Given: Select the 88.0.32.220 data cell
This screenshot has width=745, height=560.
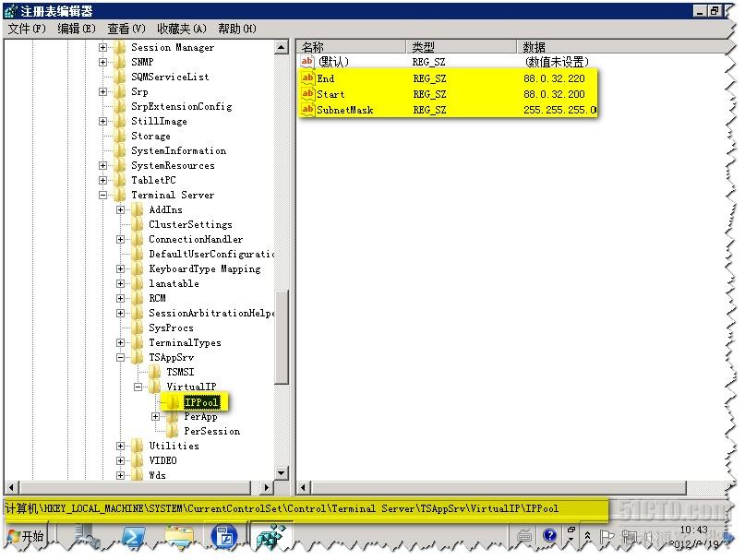Looking at the screenshot, I should (x=554, y=78).
